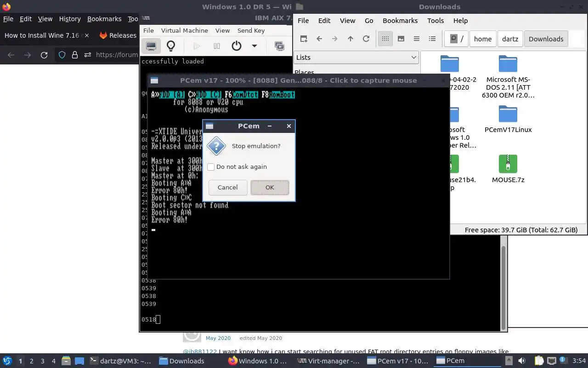Click the May 2020 post date link
Screen dimensions: 588x368
pos(218,338)
